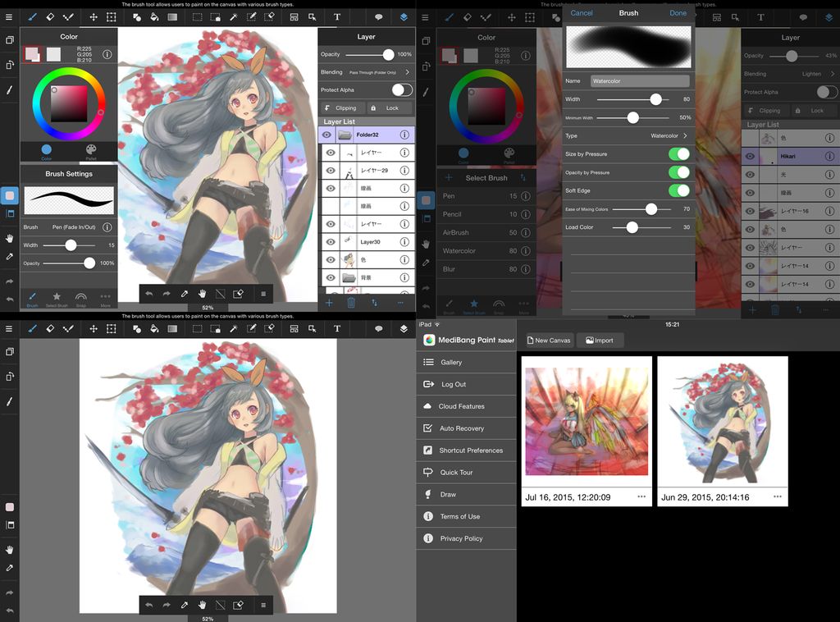Open Cloud Features in MediBang menu
This screenshot has width=840, height=622.
point(466,406)
